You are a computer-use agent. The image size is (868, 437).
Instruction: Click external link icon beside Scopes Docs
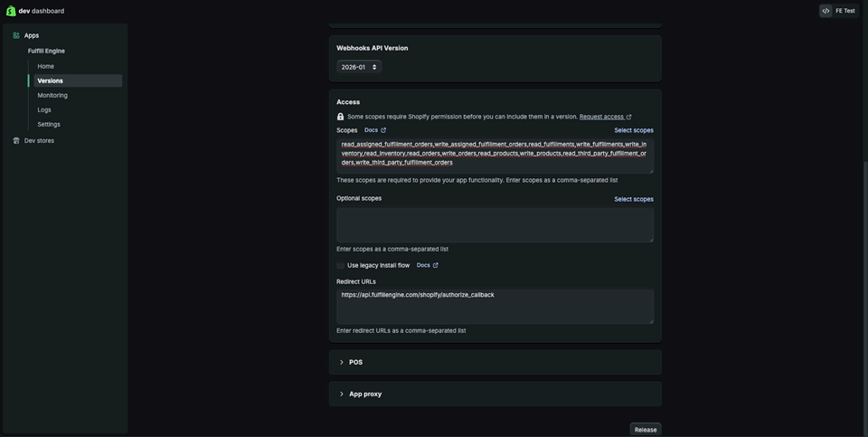click(x=383, y=130)
